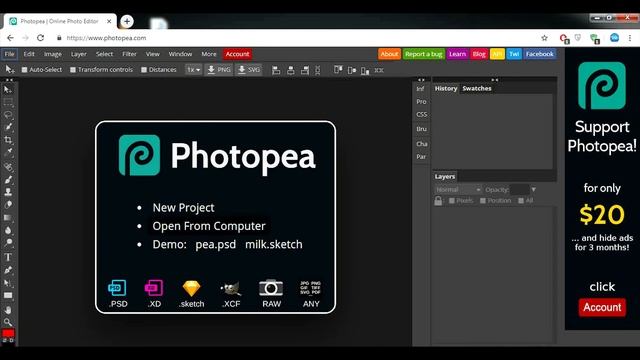Image resolution: width=640 pixels, height=360 pixels.
Task: Select the Eyedropper tool
Action: [x=8, y=153]
